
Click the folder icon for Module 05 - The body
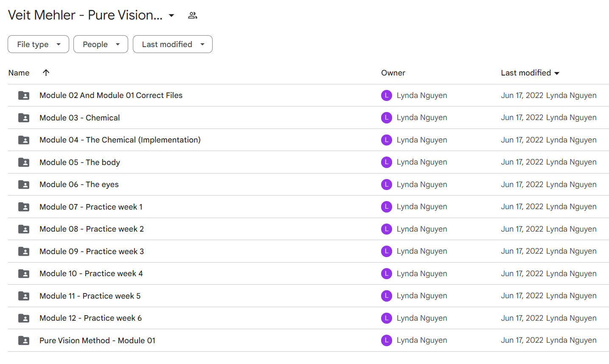click(x=24, y=162)
